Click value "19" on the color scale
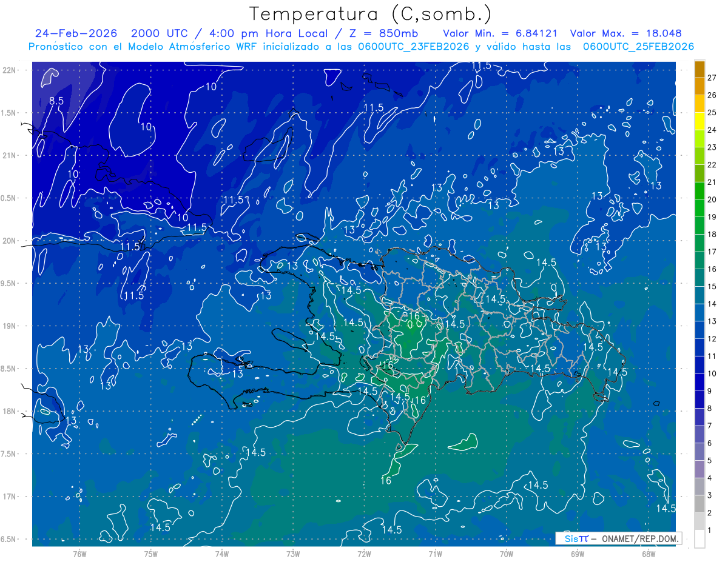 point(712,217)
